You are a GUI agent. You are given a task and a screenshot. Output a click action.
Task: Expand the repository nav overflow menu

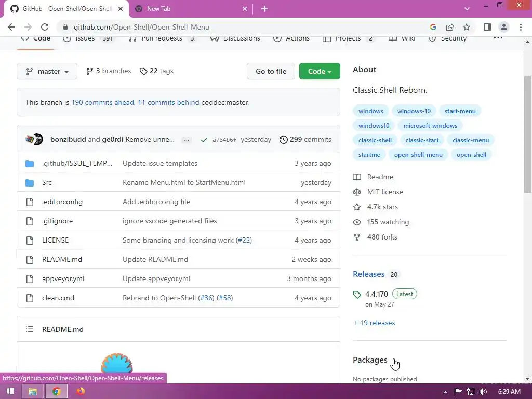[498, 38]
